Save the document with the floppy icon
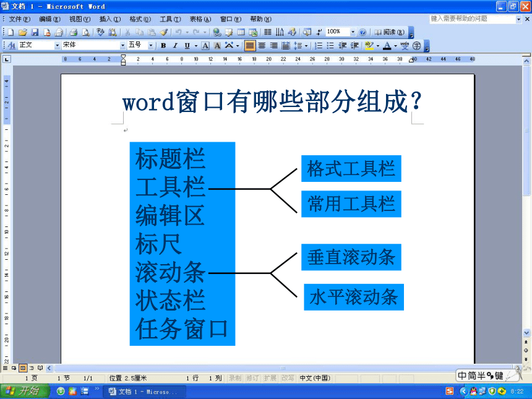Viewport: 532px width, 399px height. pyautogui.click(x=35, y=32)
